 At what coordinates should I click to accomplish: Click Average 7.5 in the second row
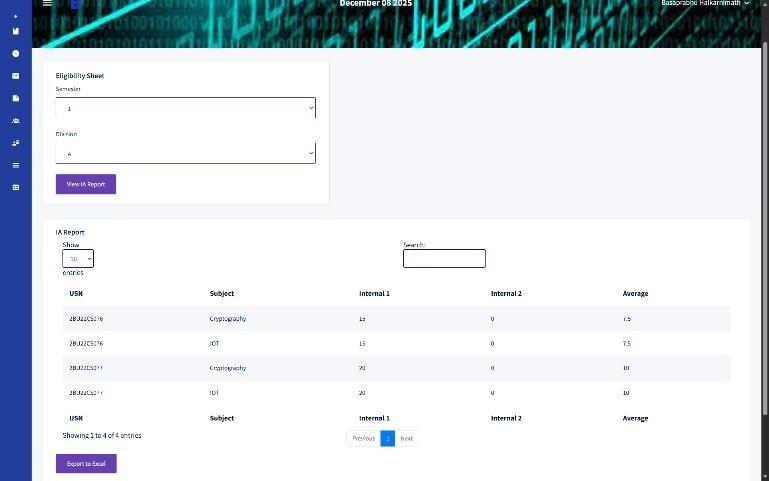click(x=626, y=343)
